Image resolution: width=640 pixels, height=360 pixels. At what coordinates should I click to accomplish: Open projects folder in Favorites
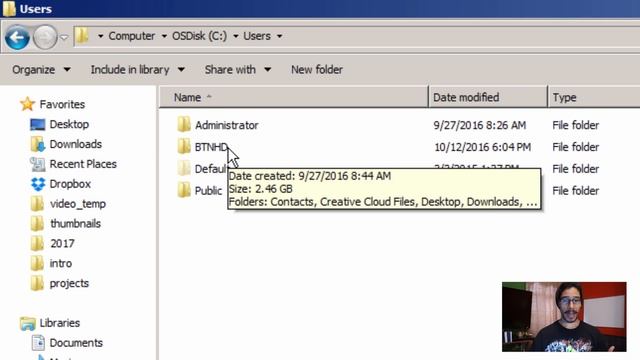point(69,283)
